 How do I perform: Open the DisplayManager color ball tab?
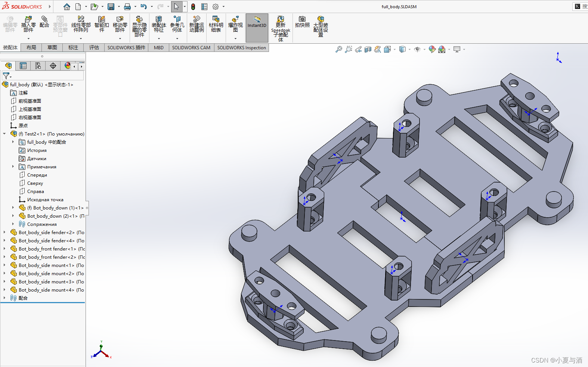(x=67, y=66)
